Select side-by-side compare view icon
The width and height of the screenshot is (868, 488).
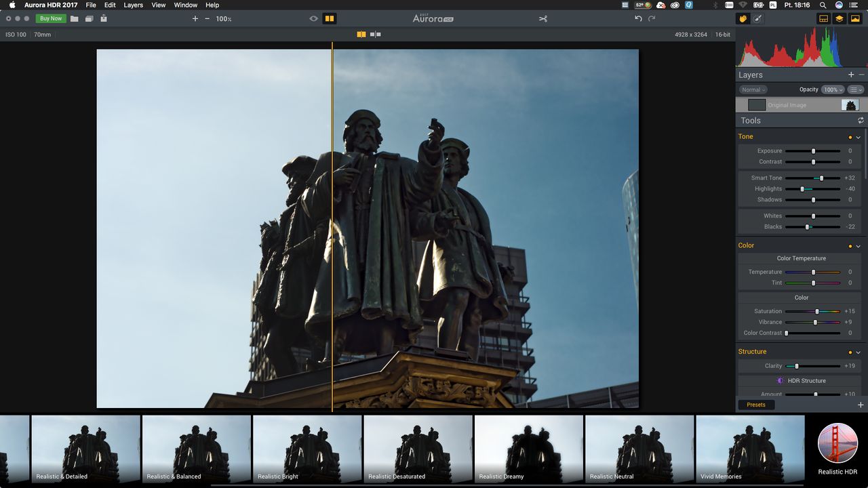pos(375,34)
